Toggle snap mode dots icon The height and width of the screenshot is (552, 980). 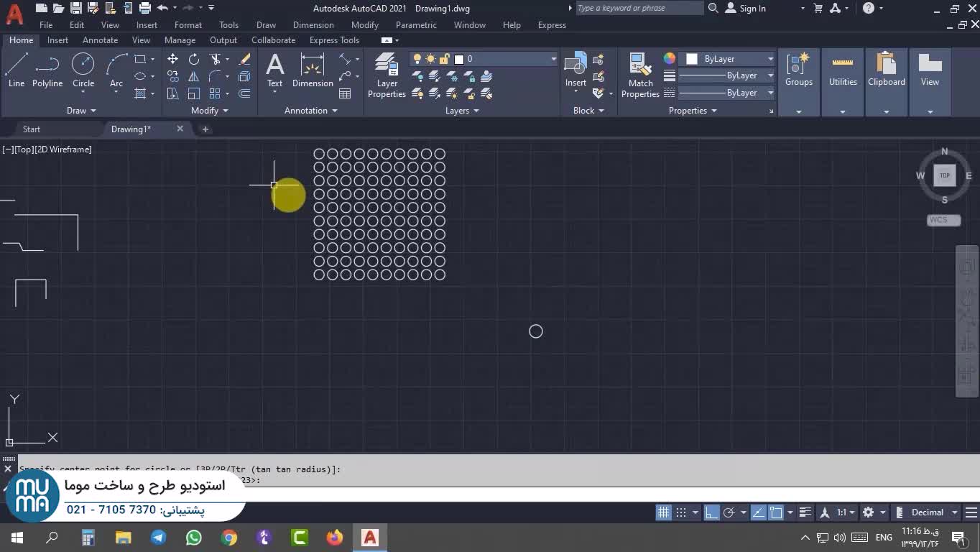coord(681,512)
